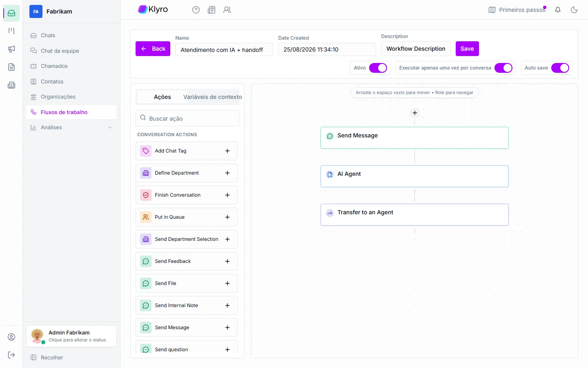Add a step using canvas plus button

coord(415,113)
